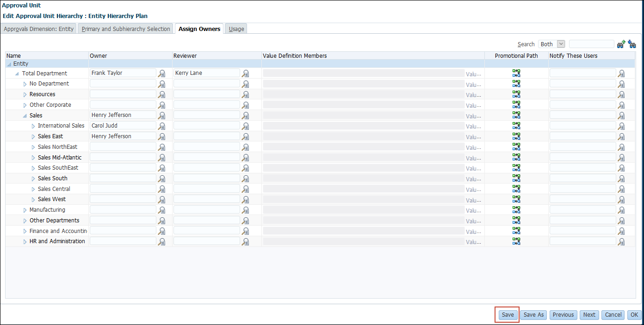This screenshot has width=644, height=325.
Task: Click search up binoculars icon
Action: (x=621, y=44)
